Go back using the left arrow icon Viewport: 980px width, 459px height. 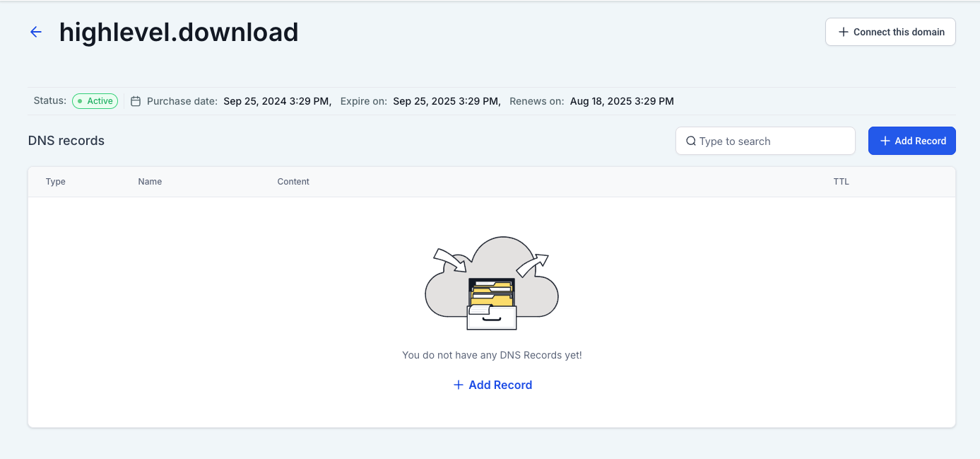[35, 33]
